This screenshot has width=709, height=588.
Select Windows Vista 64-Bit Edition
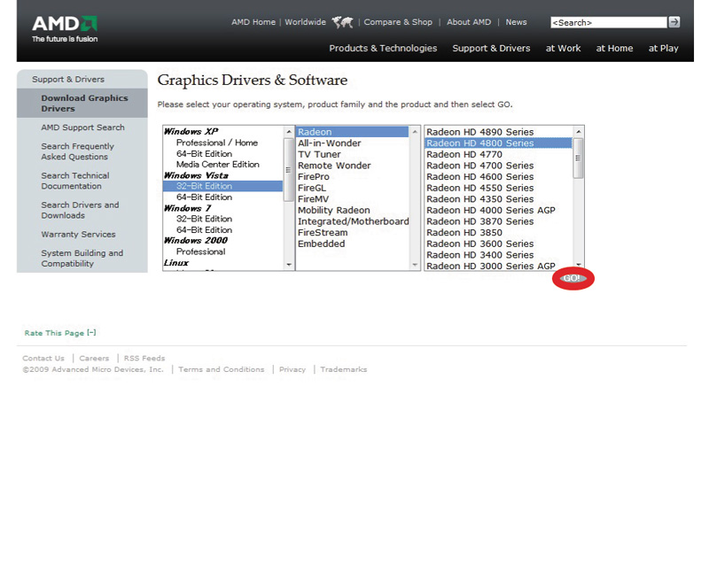coord(204,197)
